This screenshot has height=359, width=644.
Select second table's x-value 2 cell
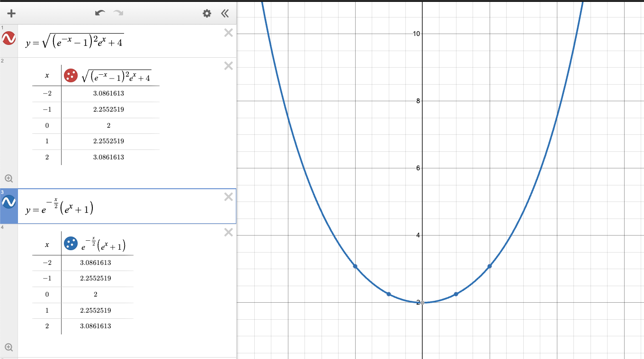click(x=47, y=326)
